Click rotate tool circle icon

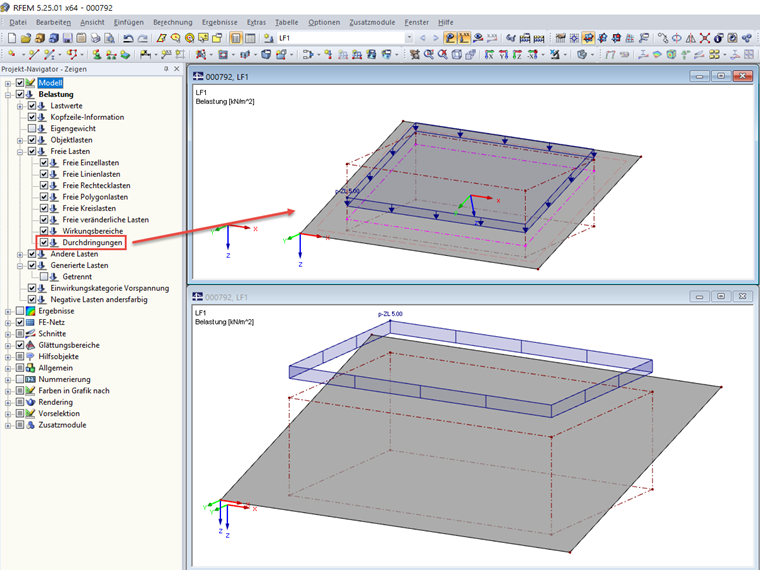677,38
